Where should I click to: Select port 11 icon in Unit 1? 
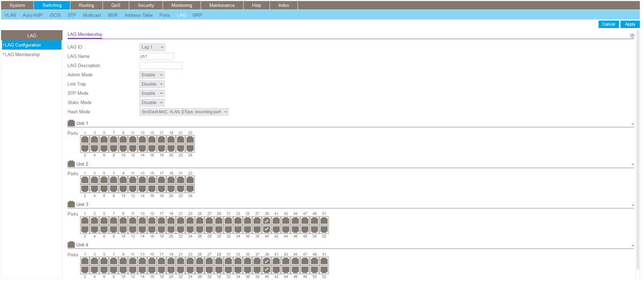pos(133,140)
